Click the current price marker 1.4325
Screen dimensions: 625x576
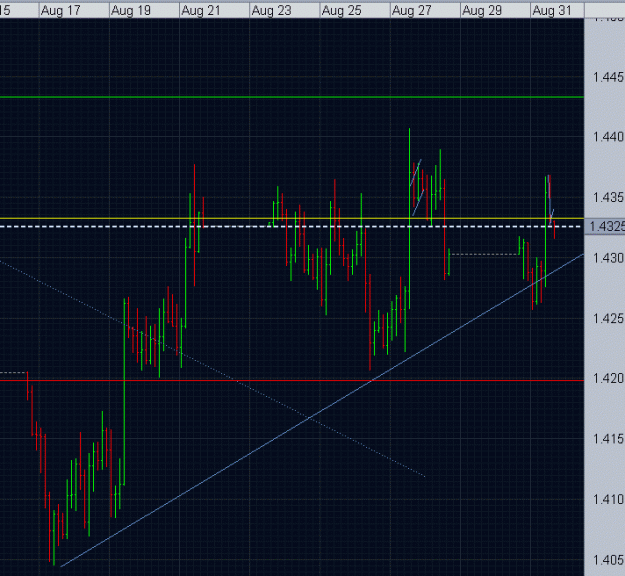(x=605, y=226)
